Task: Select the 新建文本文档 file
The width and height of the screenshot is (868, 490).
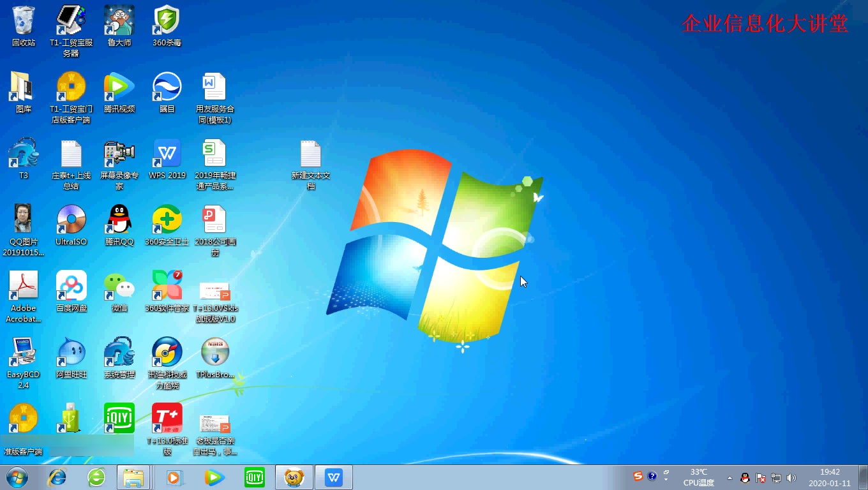Action: [311, 164]
